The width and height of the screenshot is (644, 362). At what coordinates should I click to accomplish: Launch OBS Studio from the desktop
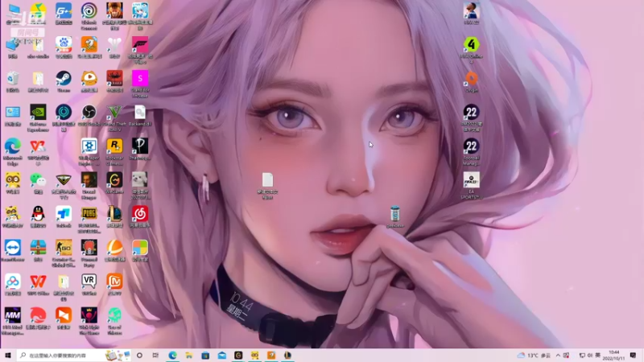89,115
